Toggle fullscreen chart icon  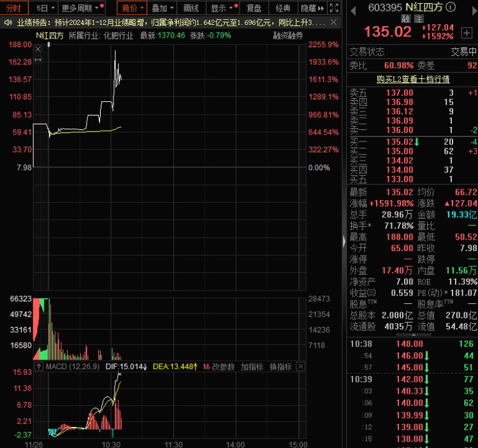(334, 8)
